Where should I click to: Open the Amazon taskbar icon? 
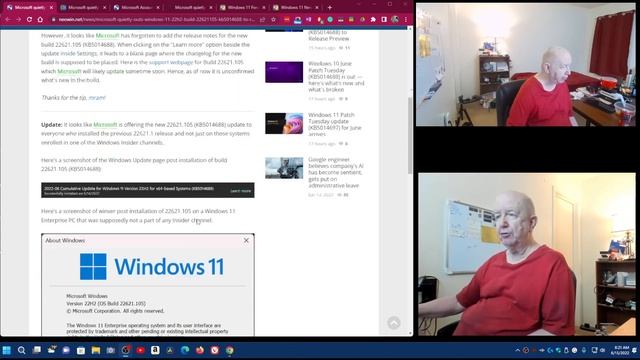coord(155,350)
